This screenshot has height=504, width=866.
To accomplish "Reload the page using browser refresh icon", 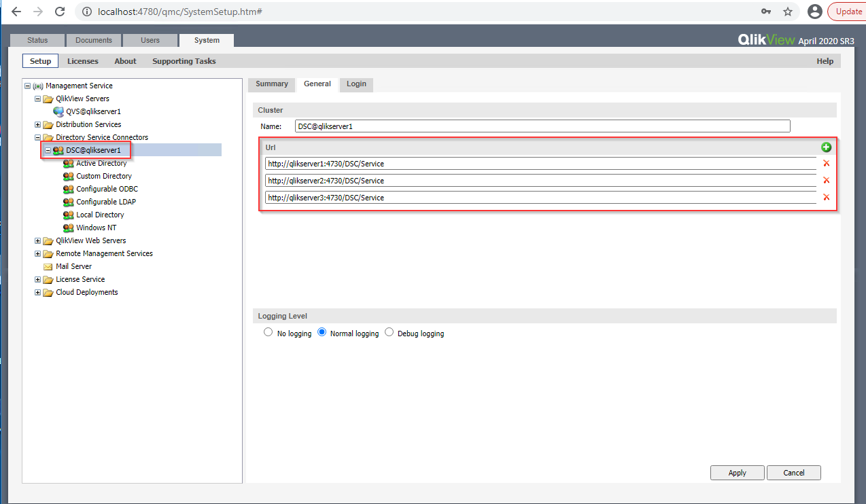I will point(60,12).
